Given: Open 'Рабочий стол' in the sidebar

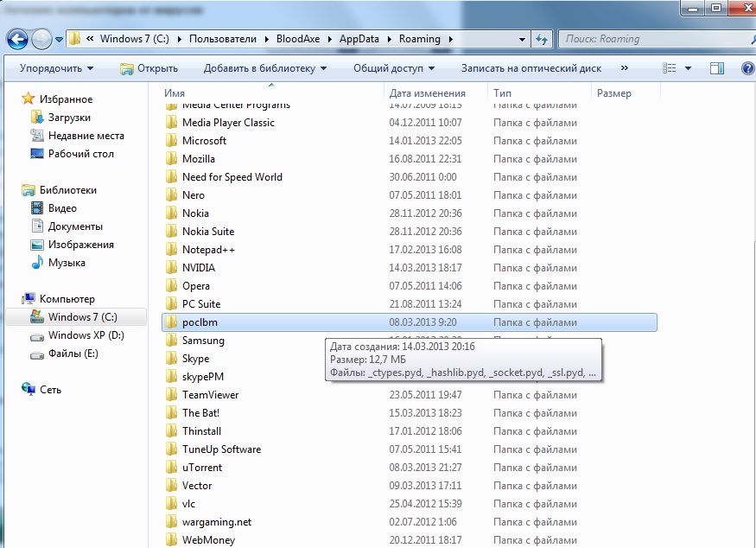Looking at the screenshot, I should [x=81, y=154].
